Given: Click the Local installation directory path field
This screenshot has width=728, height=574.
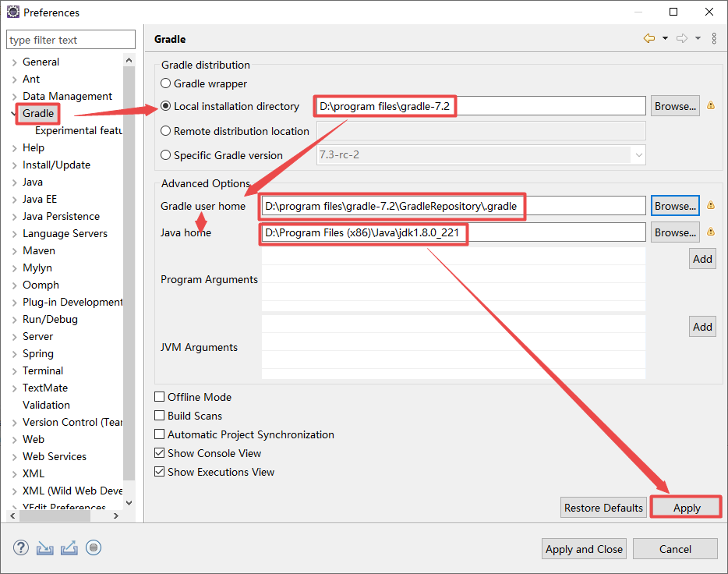Looking at the screenshot, I should (x=481, y=106).
